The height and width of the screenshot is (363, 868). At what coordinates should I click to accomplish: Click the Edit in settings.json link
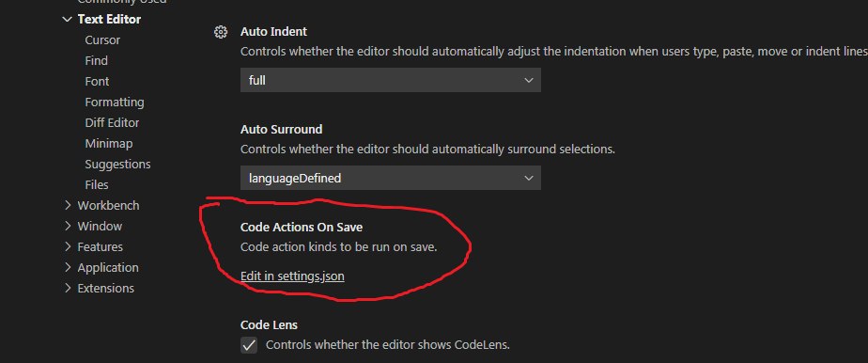[292, 276]
